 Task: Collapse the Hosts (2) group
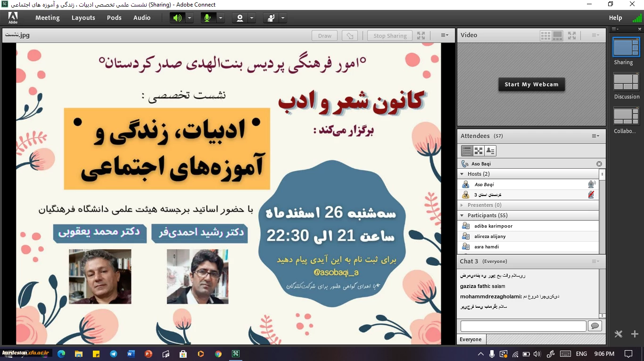coord(462,174)
